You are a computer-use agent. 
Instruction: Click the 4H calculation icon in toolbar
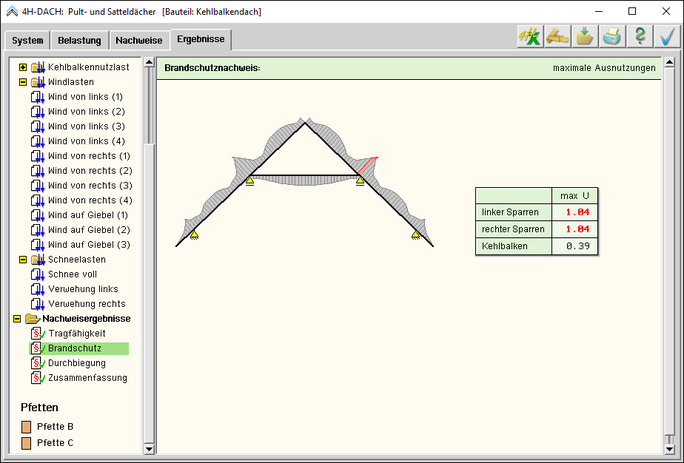[529, 37]
